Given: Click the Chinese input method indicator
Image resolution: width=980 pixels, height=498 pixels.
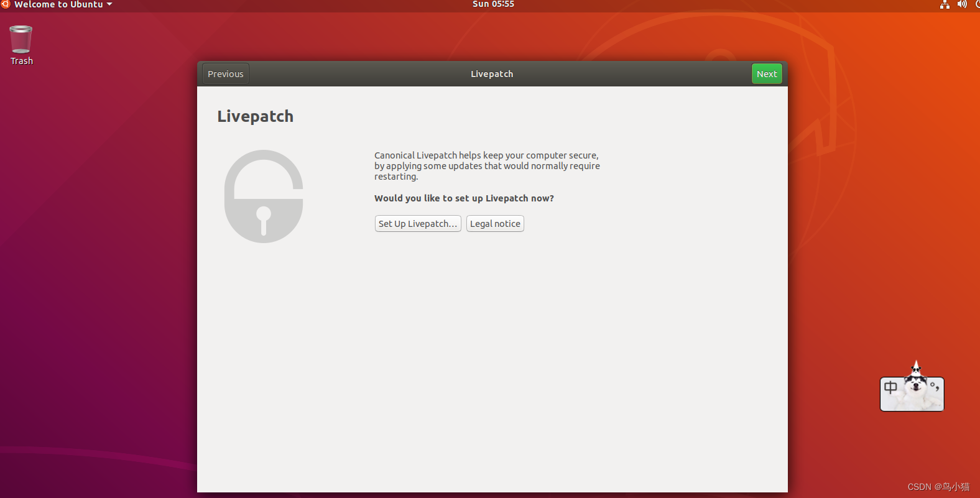Looking at the screenshot, I should click(890, 387).
